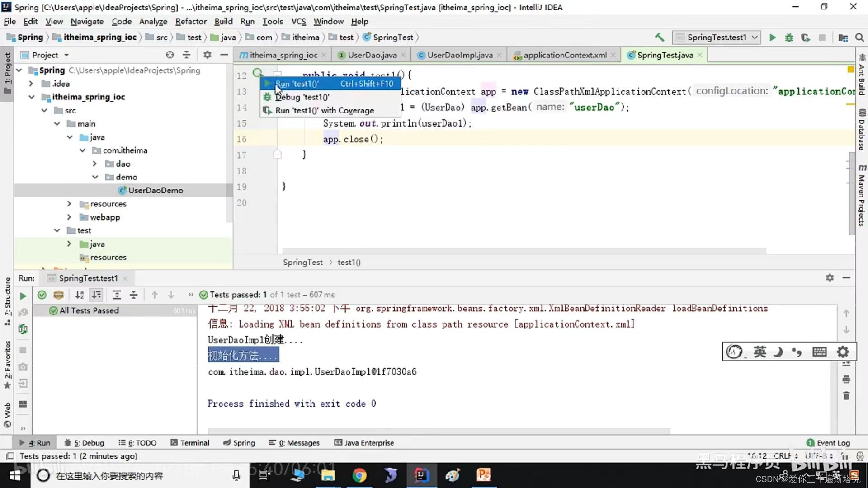The image size is (868, 488).
Task: Open the Spring tool window
Action: pyautogui.click(x=239, y=443)
